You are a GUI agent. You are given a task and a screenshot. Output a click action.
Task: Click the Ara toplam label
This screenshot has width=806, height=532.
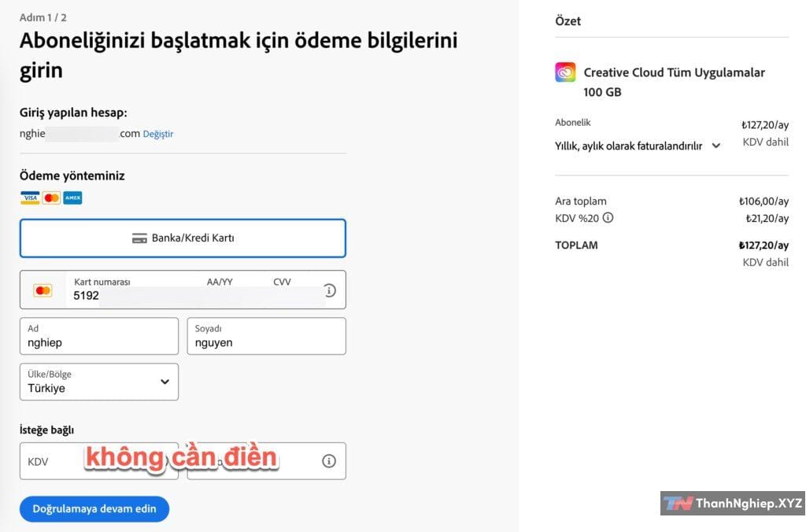click(x=581, y=201)
